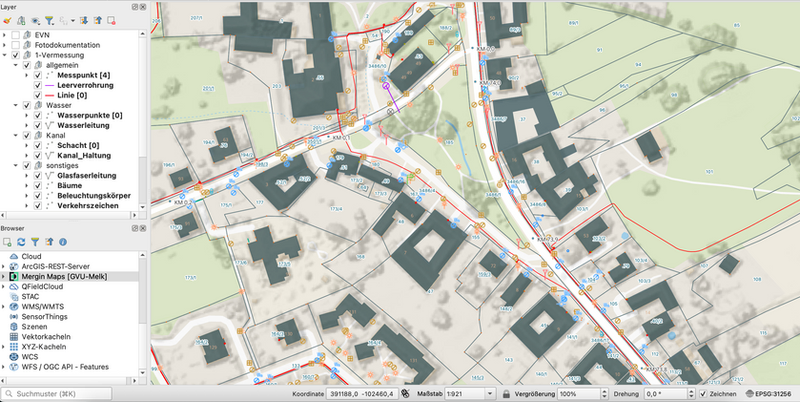
Task: Uncheck the 1-Vermessung group checkbox
Action: pos(16,55)
